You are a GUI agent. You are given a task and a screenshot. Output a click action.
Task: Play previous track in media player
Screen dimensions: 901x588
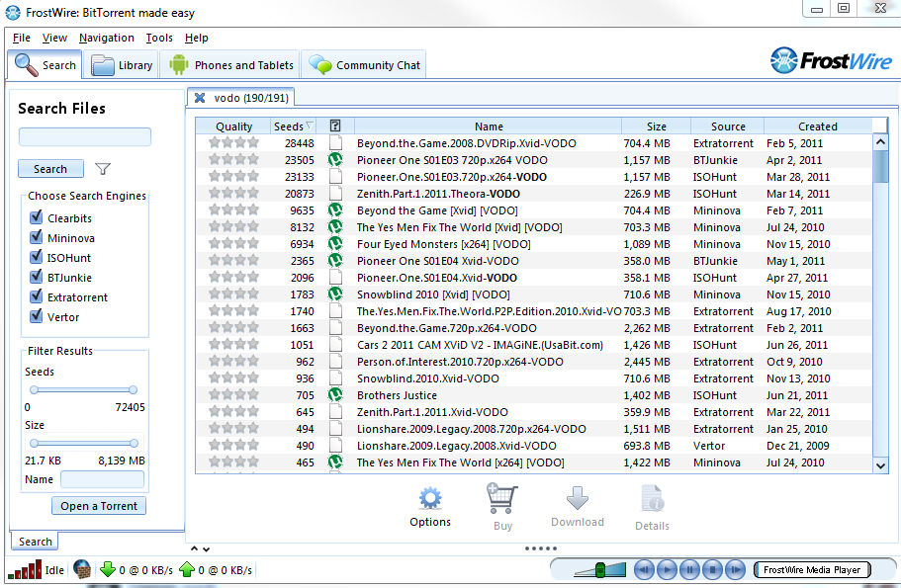[x=644, y=569]
